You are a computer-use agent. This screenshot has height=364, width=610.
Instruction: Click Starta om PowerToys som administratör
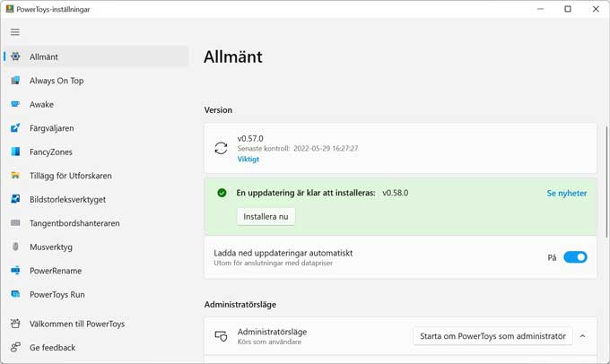pyautogui.click(x=492, y=336)
